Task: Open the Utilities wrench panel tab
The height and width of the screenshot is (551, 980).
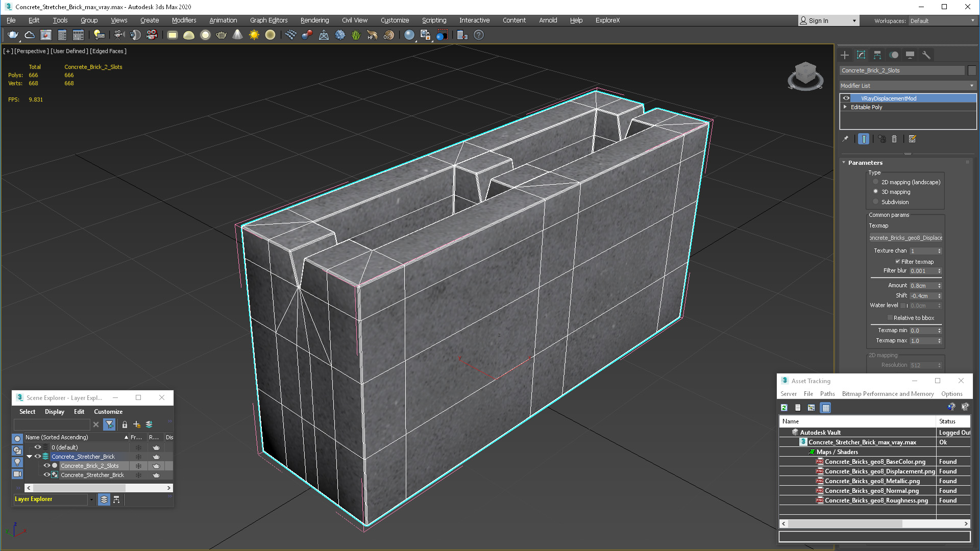Action: (926, 55)
